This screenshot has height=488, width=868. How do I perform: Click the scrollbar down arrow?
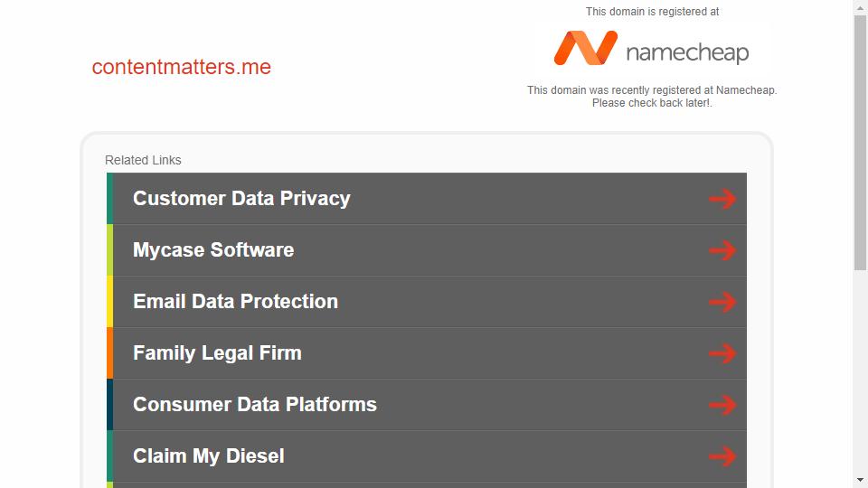[860, 480]
